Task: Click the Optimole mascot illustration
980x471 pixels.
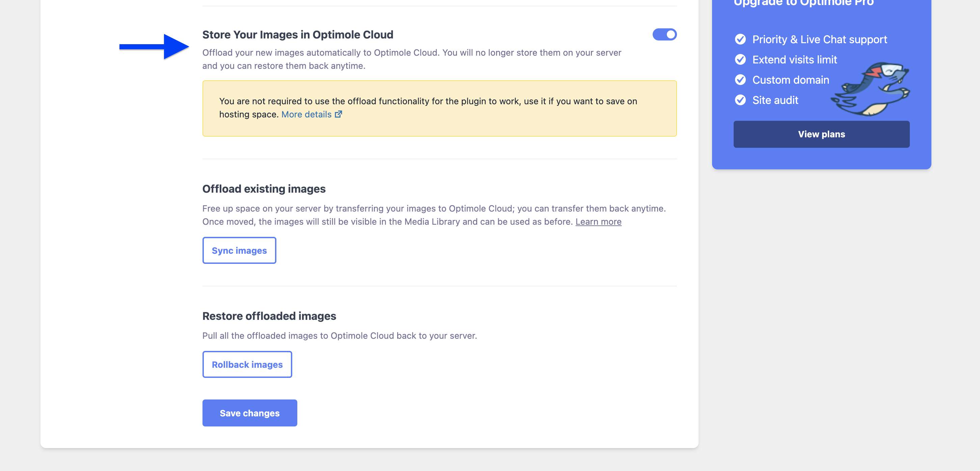Action: pos(871,89)
